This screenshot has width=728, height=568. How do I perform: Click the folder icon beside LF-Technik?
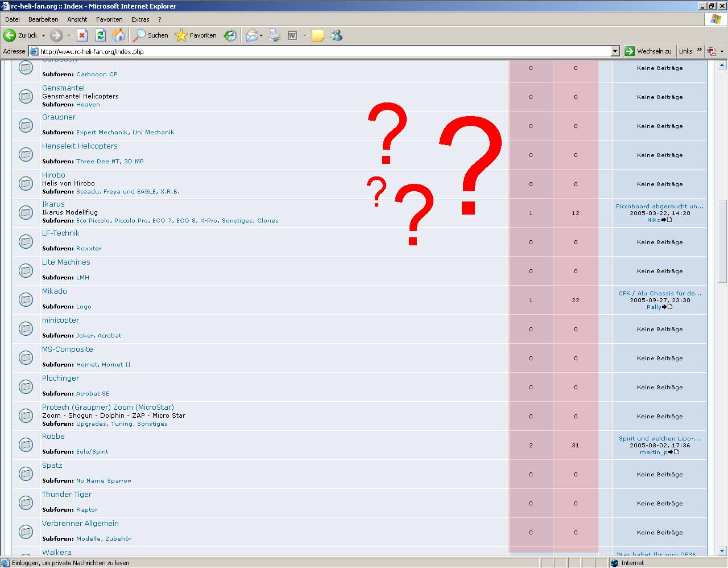point(26,241)
